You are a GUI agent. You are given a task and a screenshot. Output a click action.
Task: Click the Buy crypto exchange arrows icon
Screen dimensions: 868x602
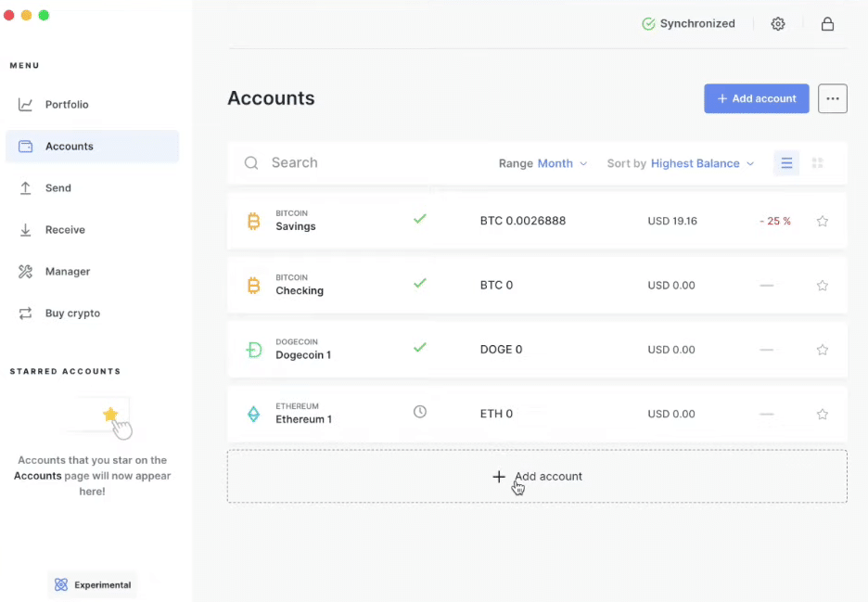[x=25, y=314]
